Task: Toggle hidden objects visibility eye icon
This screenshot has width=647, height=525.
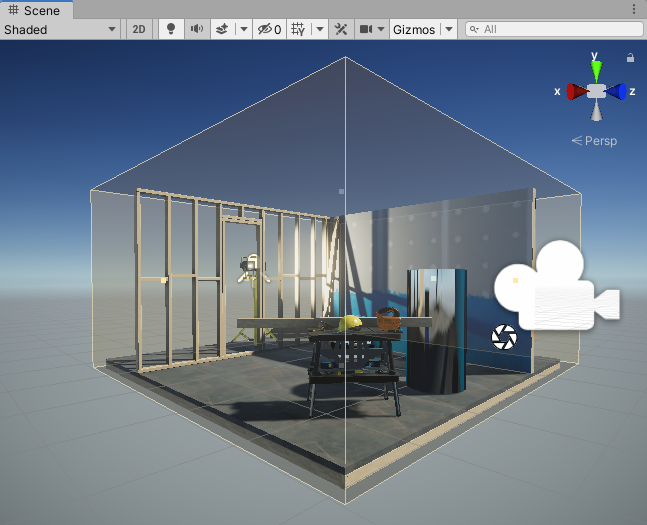Action: (x=269, y=29)
